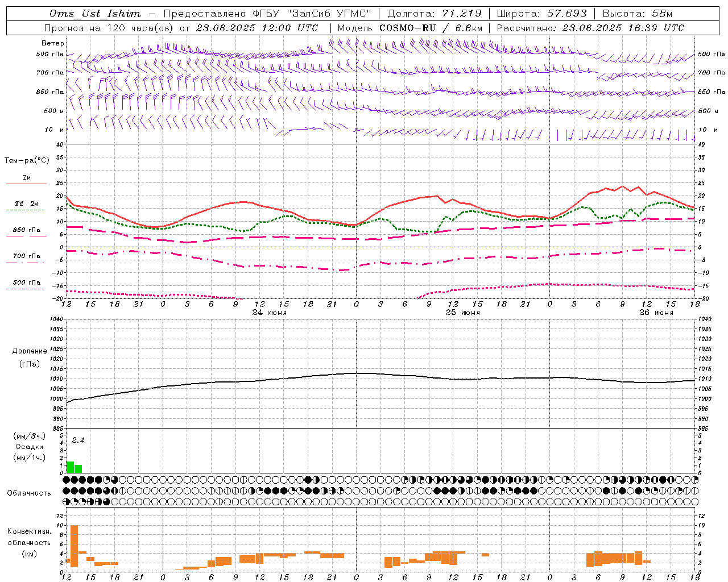Select the Давление pressure panel label
728x582 pixels.
[30, 351]
